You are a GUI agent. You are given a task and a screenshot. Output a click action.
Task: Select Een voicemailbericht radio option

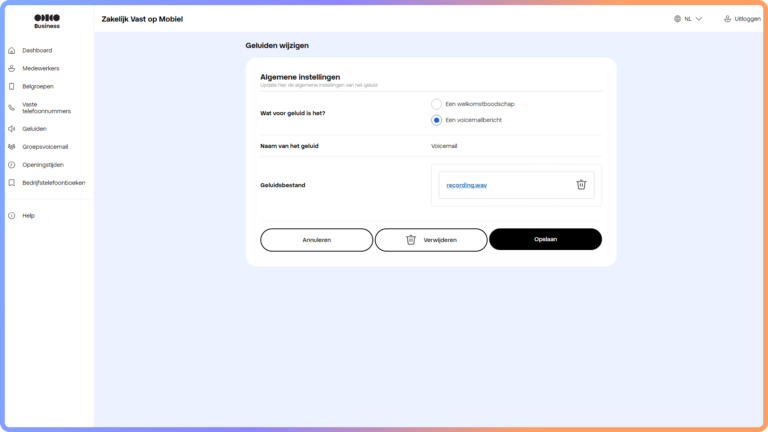(436, 120)
